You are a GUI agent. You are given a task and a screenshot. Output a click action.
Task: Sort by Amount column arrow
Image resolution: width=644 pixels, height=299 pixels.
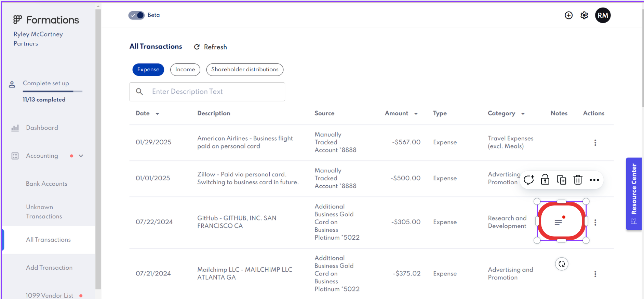[416, 114]
